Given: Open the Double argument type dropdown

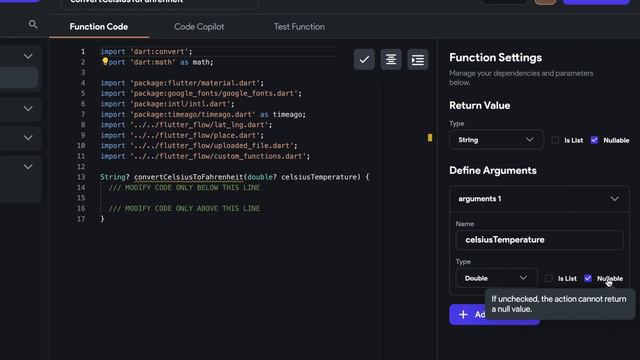Looking at the screenshot, I should pyautogui.click(x=496, y=278).
